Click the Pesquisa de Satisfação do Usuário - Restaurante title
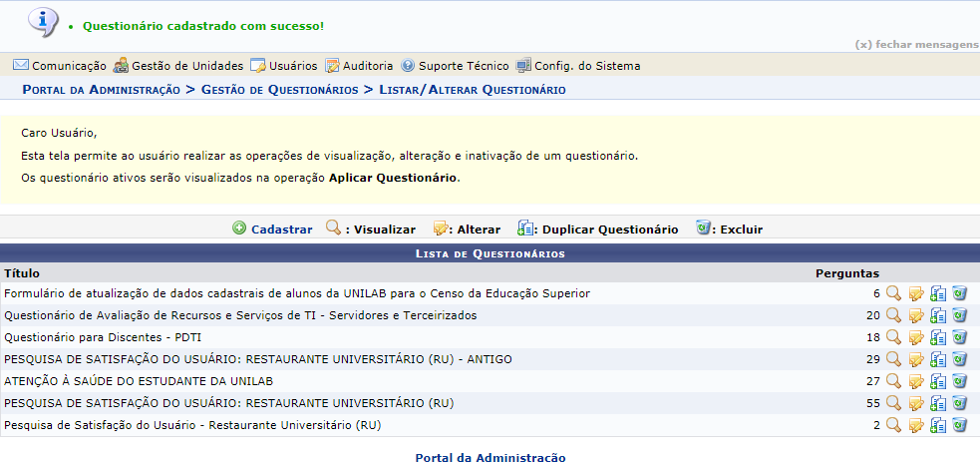Viewport: 980px width, 462px height. click(x=192, y=425)
